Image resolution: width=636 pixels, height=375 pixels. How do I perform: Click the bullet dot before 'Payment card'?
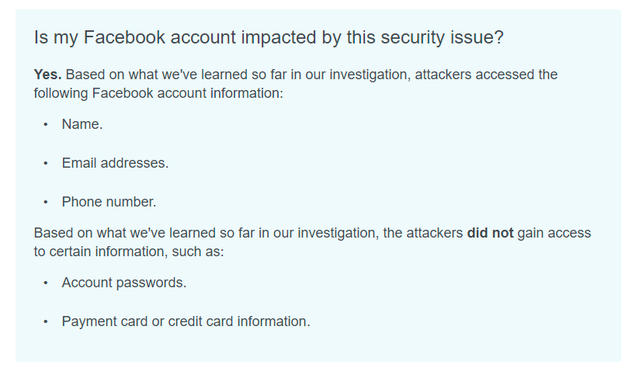tap(45, 322)
